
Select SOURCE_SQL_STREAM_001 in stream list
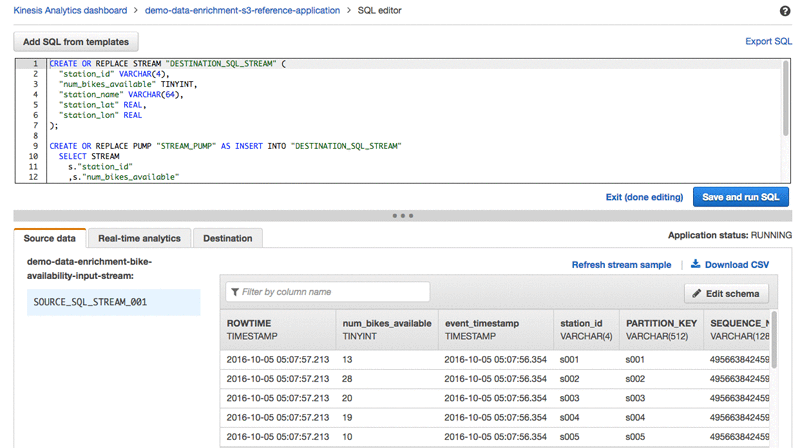click(x=113, y=302)
